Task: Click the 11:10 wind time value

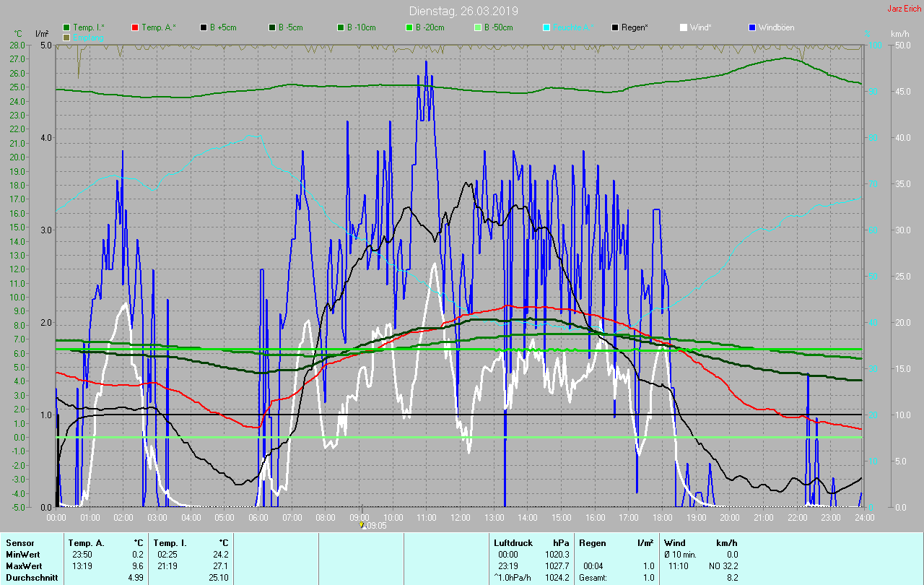Action: 679,566
